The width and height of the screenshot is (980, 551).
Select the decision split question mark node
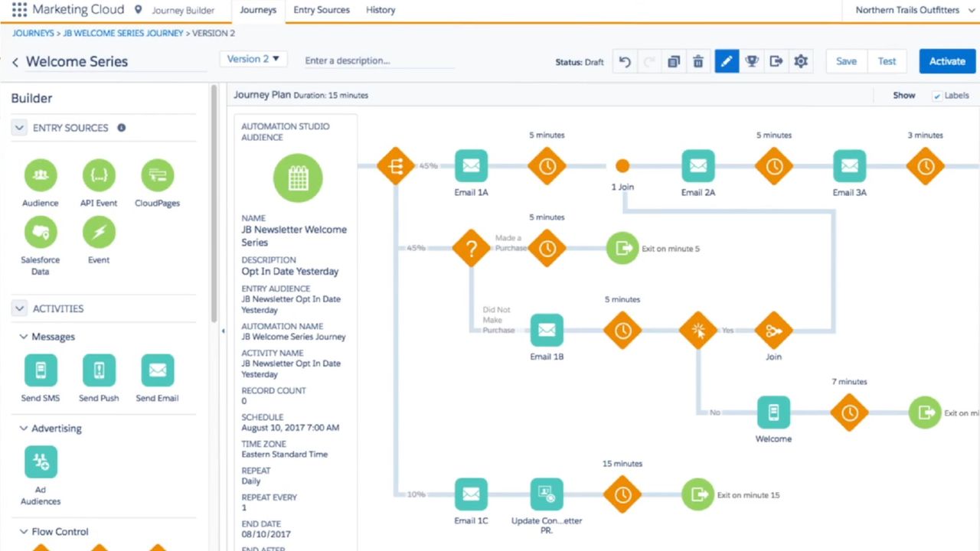pos(471,248)
